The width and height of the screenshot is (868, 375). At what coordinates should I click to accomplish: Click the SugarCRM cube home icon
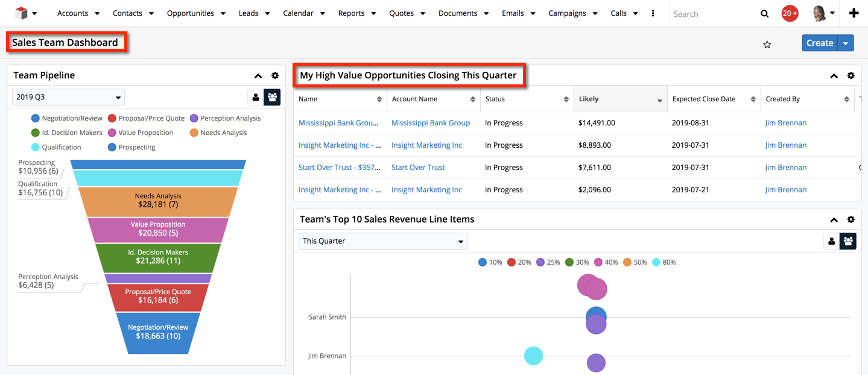(22, 13)
